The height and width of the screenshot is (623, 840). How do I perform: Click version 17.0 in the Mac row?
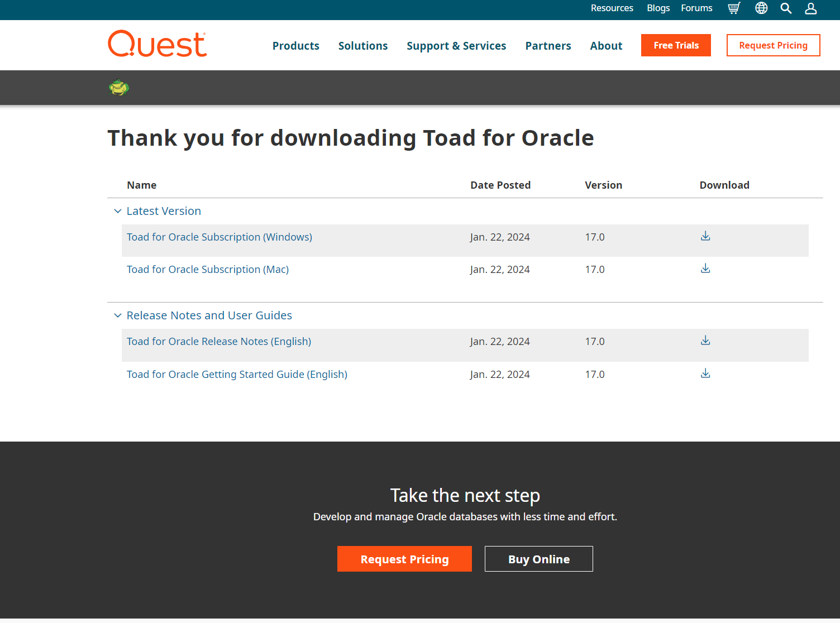[x=595, y=269]
